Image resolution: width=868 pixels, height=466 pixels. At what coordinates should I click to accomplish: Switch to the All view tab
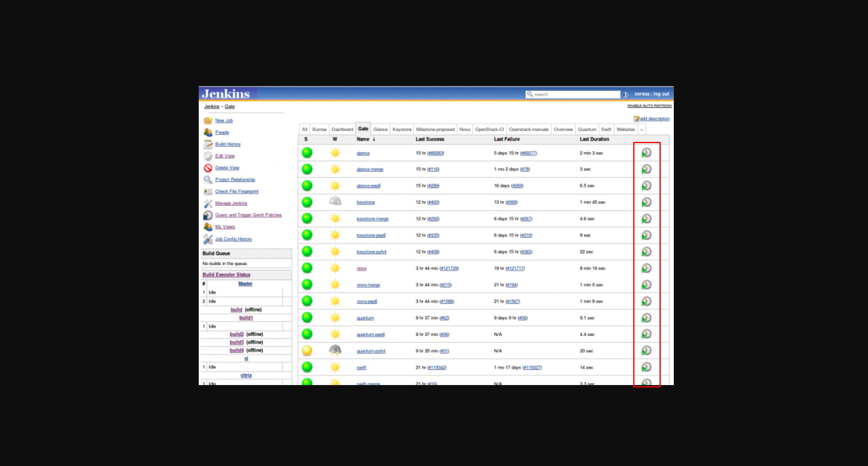click(x=304, y=129)
